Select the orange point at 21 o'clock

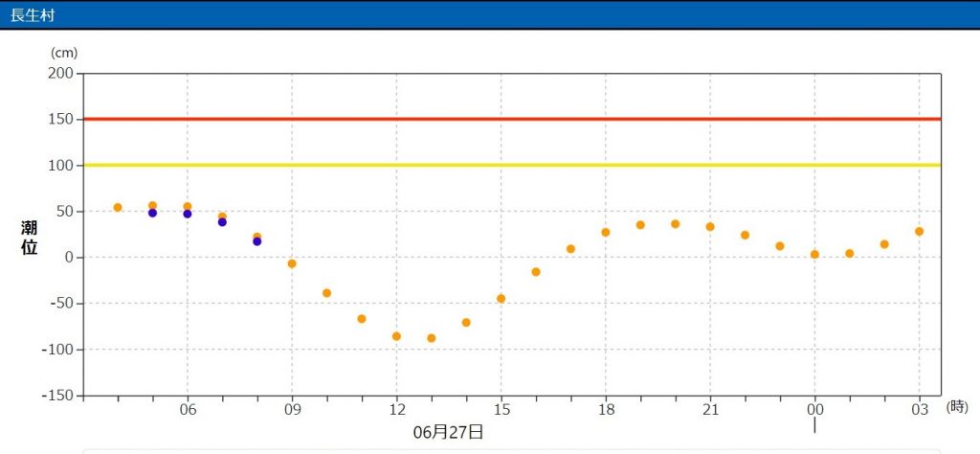710,227
